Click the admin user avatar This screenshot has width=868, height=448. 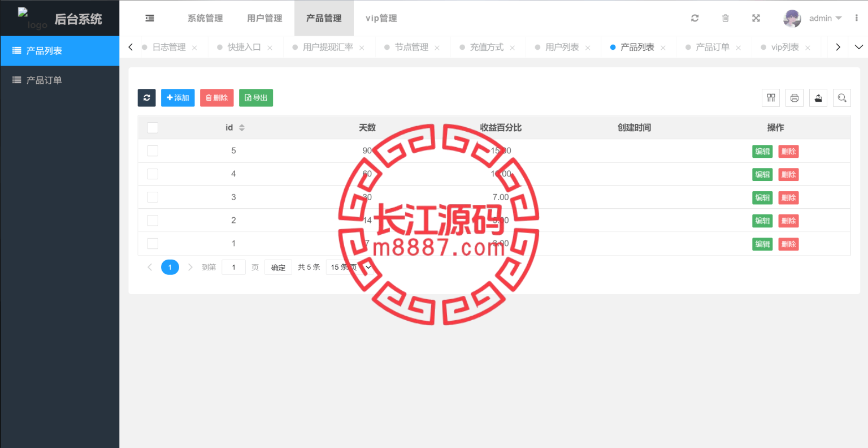coord(792,18)
